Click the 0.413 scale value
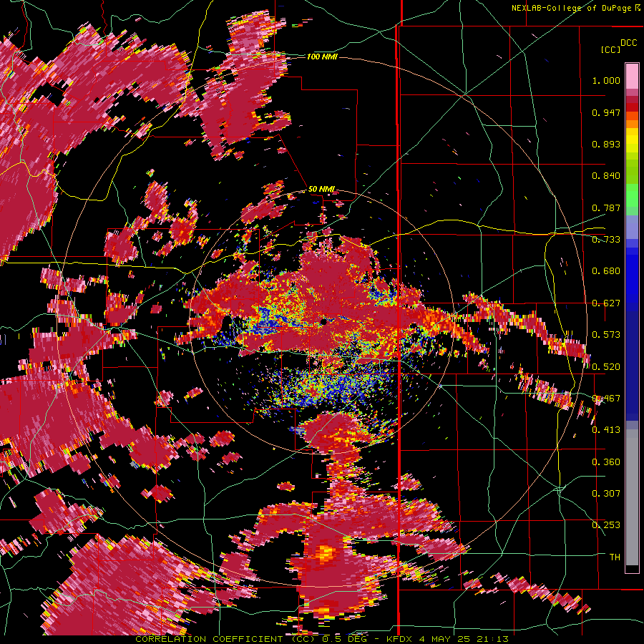Image resolution: width=644 pixels, height=644 pixels. coord(606,430)
